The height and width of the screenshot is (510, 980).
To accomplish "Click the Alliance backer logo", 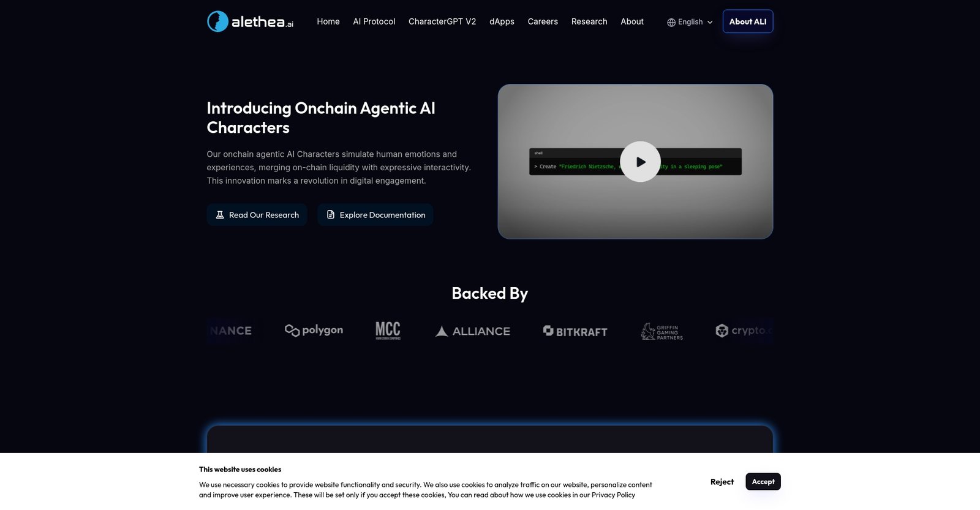I will pos(472,331).
